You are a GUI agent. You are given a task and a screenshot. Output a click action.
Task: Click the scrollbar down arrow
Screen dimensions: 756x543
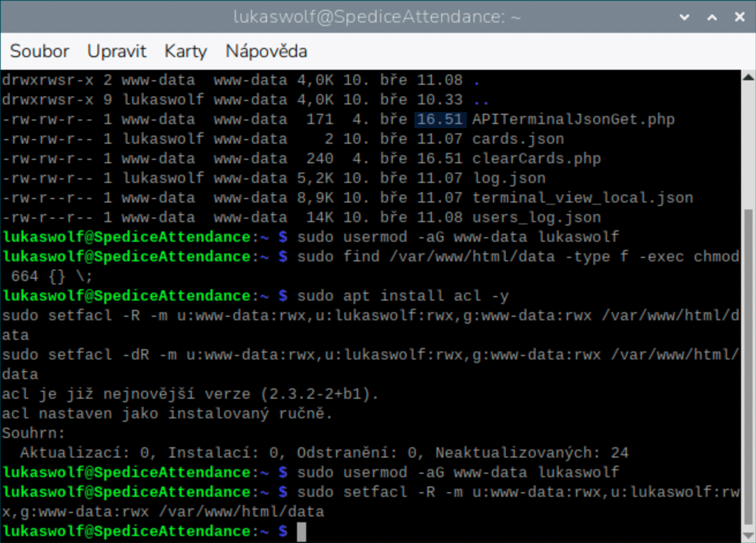click(x=748, y=535)
